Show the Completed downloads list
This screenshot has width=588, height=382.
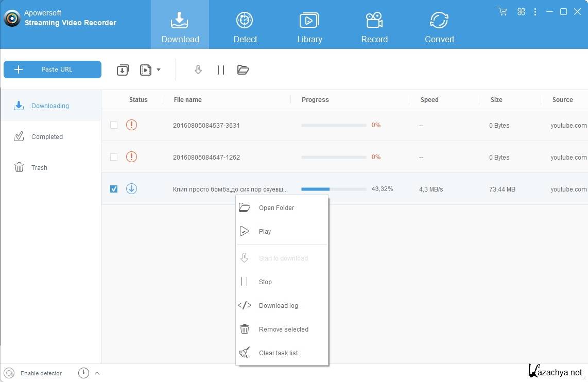point(47,137)
